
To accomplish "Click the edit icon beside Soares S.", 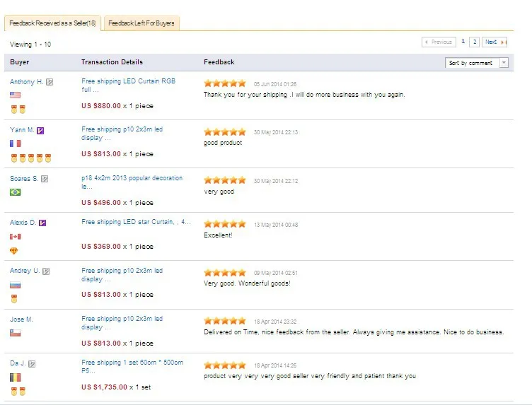I will pos(45,179).
